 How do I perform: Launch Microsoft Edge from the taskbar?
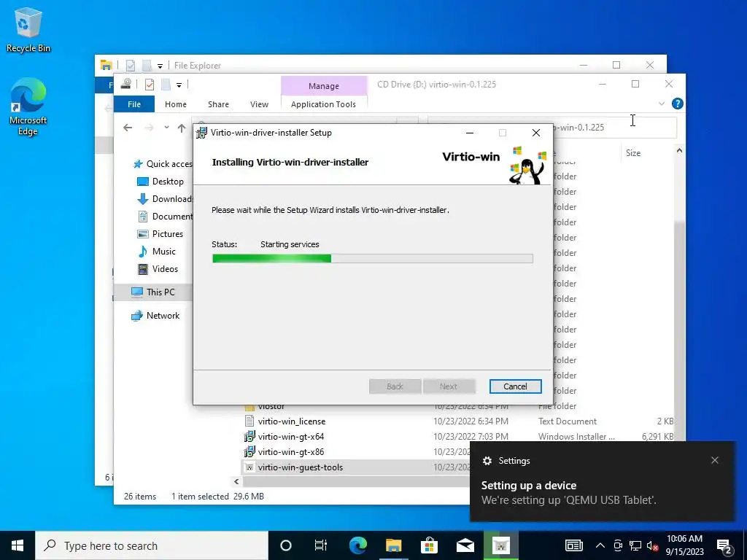tap(357, 545)
